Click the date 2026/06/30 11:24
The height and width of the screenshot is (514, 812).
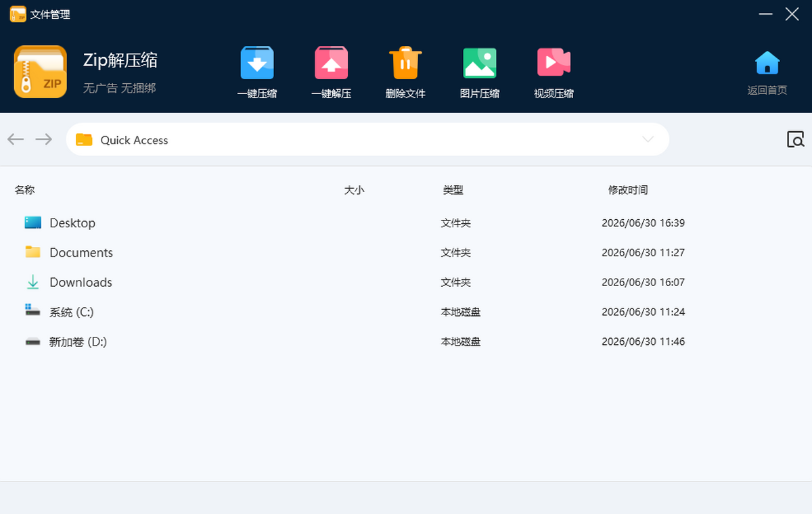click(643, 312)
